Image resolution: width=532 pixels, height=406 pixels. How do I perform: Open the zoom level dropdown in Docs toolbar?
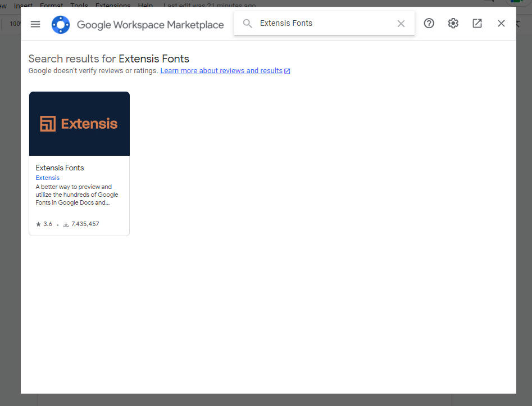14,24
